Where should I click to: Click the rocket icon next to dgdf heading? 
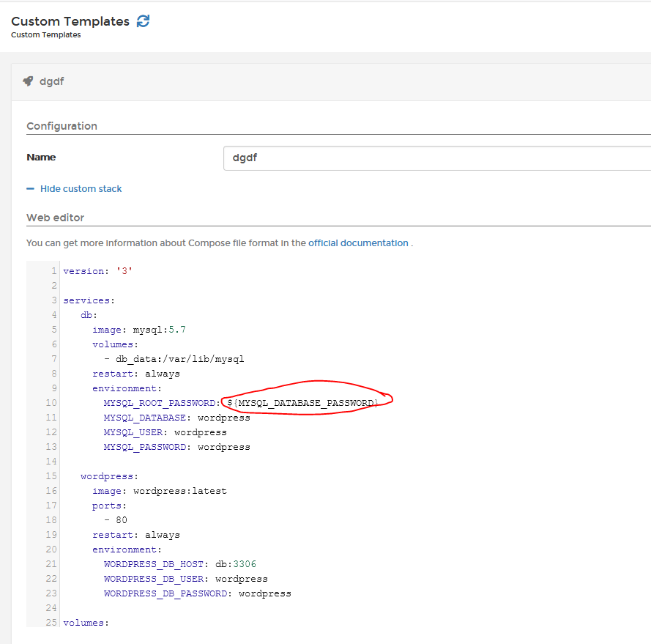pos(28,81)
